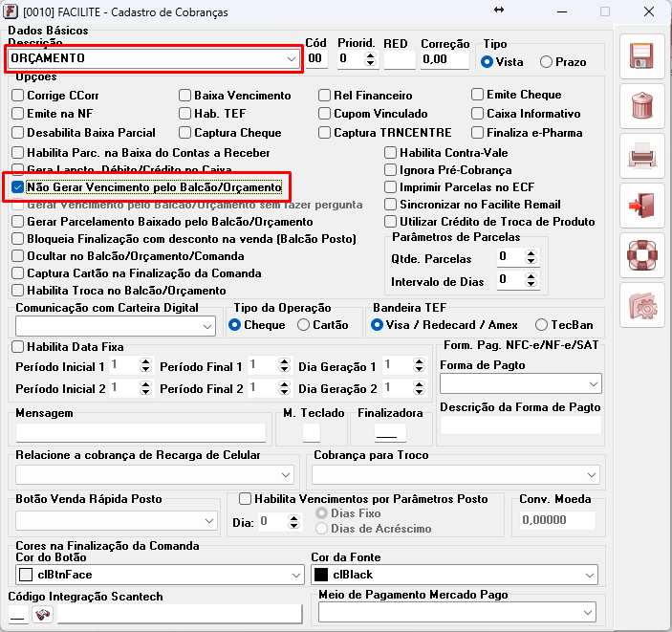Click the Código Integração Scantech text field
This screenshot has height=632, width=672.
point(180,614)
